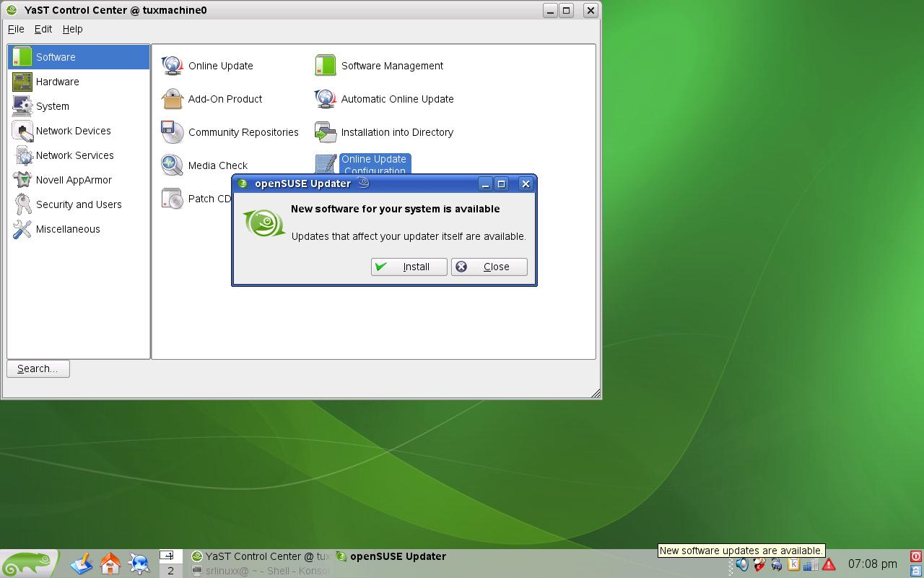Launch Software Management

point(379,66)
